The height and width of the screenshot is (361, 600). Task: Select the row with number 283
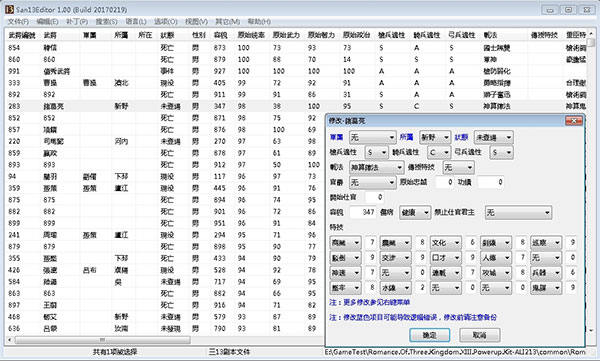296,106
